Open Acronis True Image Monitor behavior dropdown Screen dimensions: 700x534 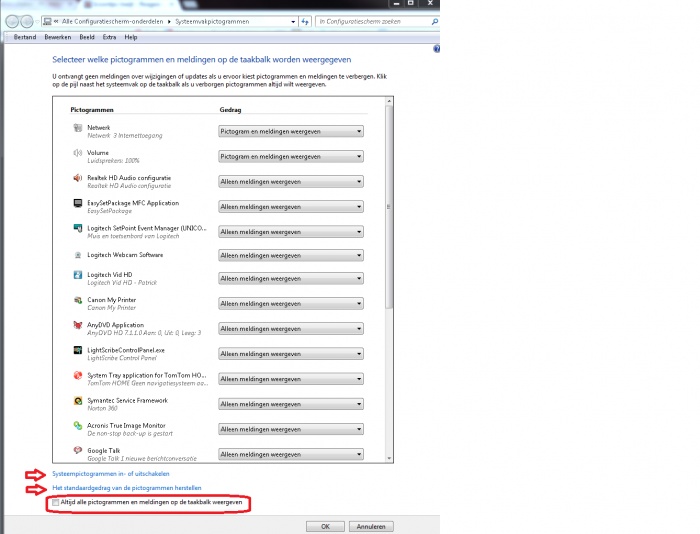pos(291,429)
